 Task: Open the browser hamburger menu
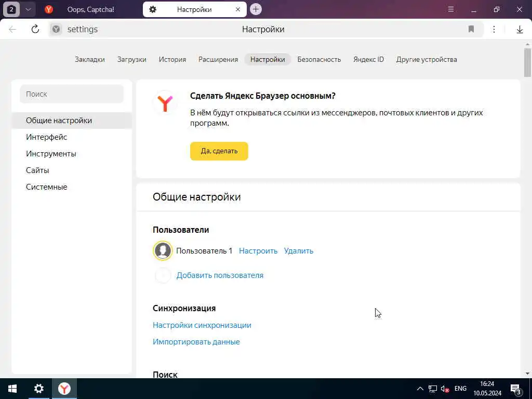[x=450, y=9]
